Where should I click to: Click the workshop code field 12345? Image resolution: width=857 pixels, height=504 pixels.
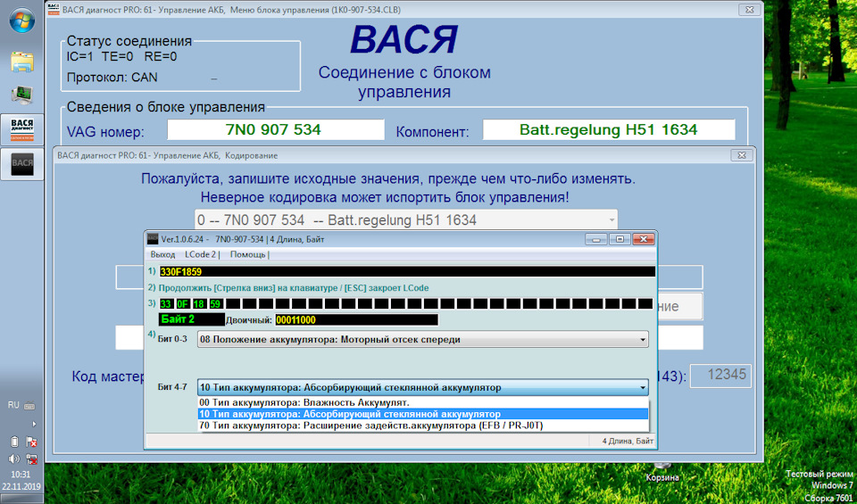click(721, 376)
